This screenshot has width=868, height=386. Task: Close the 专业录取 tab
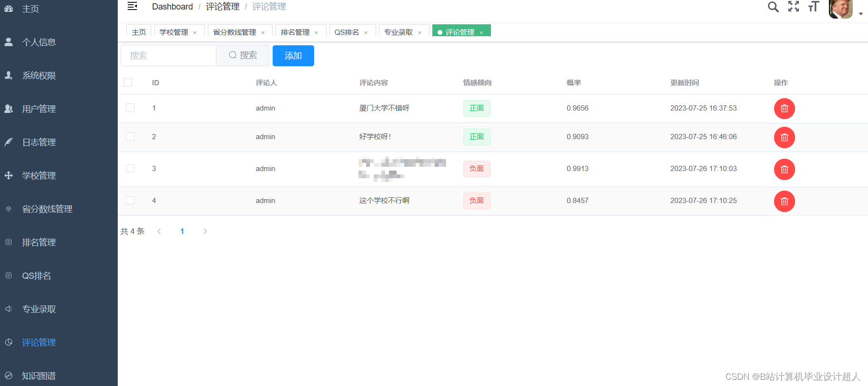[x=419, y=32]
